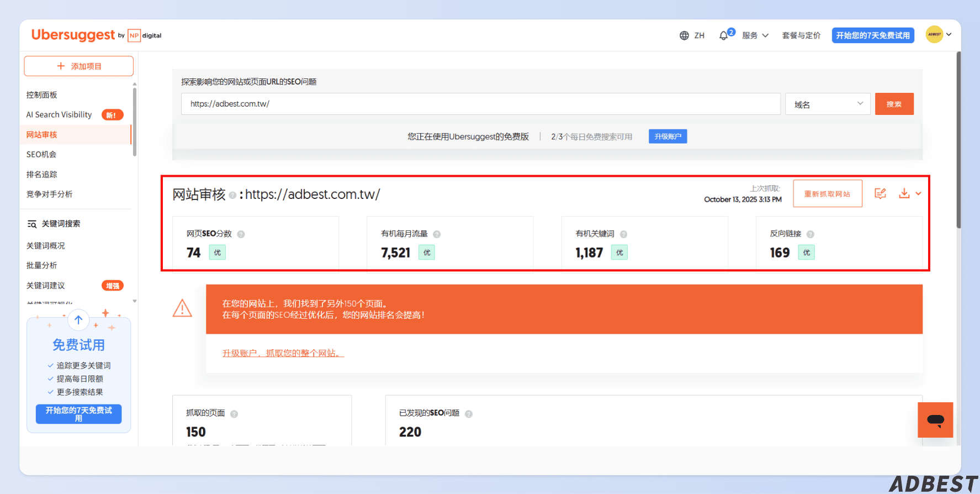Viewport: 980px width, 494px height.
Task: Click help icon next to 反向链接
Action: click(x=810, y=234)
